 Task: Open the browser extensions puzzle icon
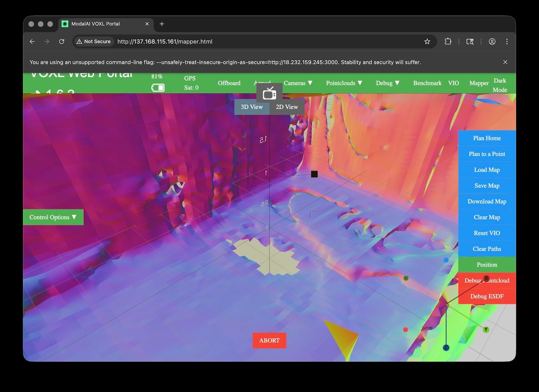[x=448, y=42]
